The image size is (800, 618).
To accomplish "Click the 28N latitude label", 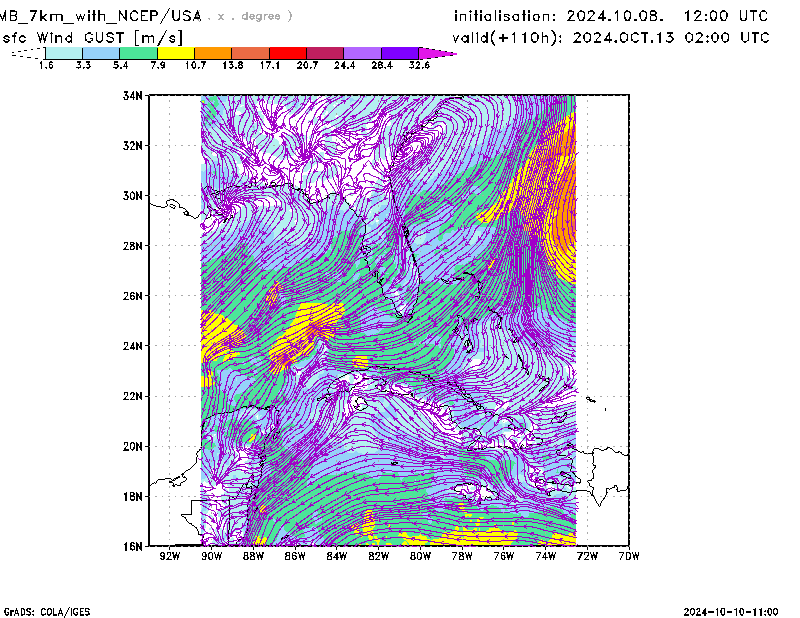I will click(x=133, y=245).
